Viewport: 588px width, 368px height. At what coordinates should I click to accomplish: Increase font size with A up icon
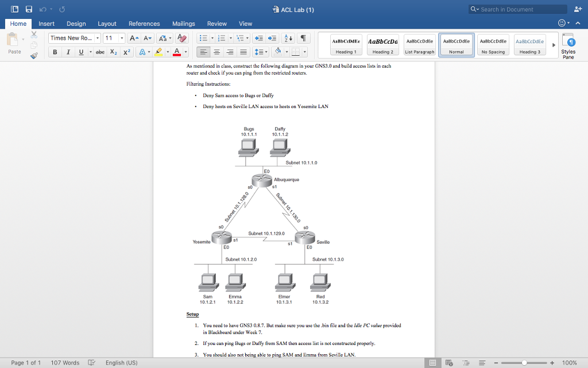pyautogui.click(x=134, y=39)
